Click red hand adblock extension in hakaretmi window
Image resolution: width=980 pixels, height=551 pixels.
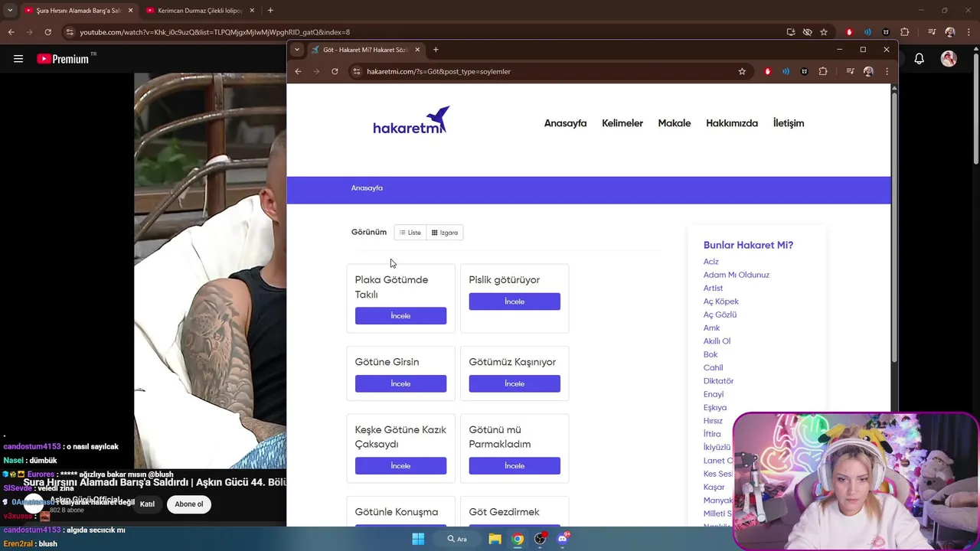[x=767, y=71]
